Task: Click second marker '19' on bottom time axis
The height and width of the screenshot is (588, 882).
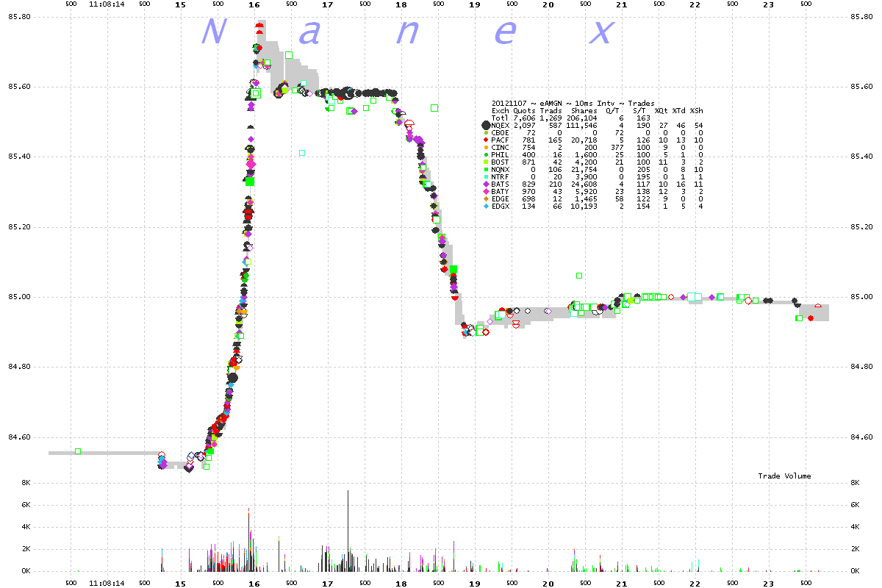Action: click(x=474, y=583)
